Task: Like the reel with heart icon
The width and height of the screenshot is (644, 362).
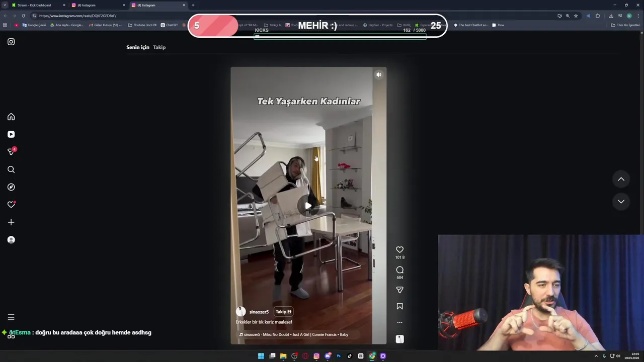Action: pyautogui.click(x=399, y=249)
